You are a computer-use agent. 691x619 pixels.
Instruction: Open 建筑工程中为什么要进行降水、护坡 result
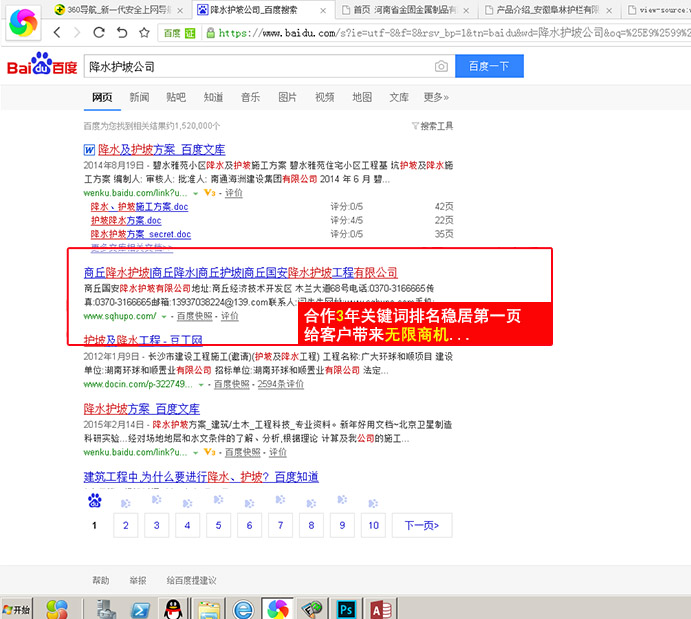pyautogui.click(x=201, y=477)
